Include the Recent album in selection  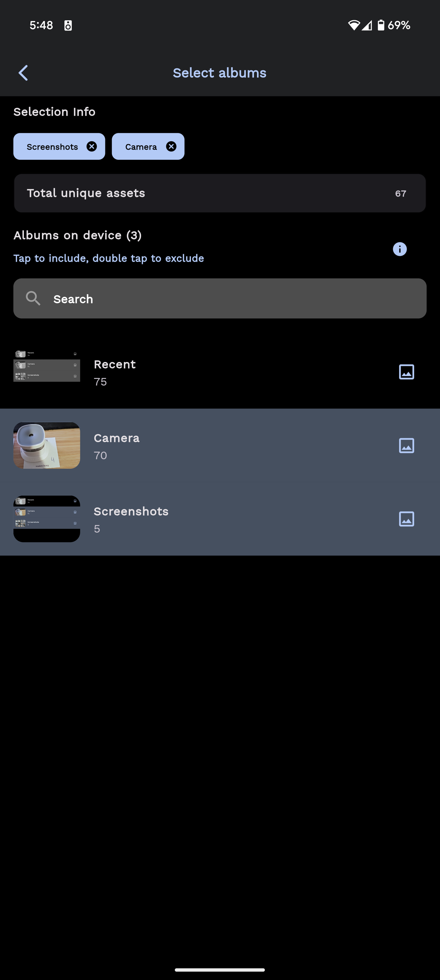[220, 372]
